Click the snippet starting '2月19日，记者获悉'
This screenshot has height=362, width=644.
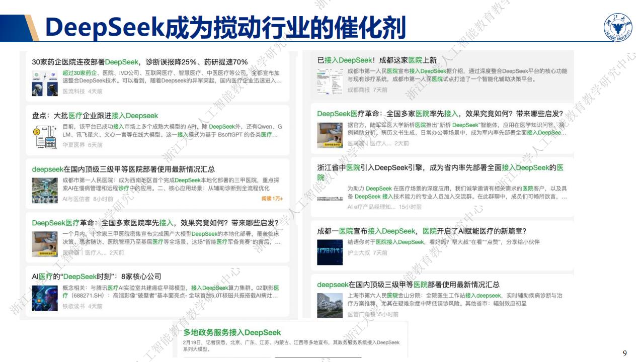291,345
